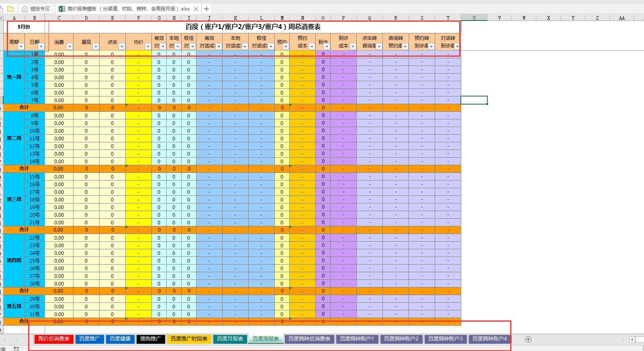This screenshot has height=351, width=644.
Task: Open the filter dropdown for 预约转到诊率
Action: tap(431, 47)
